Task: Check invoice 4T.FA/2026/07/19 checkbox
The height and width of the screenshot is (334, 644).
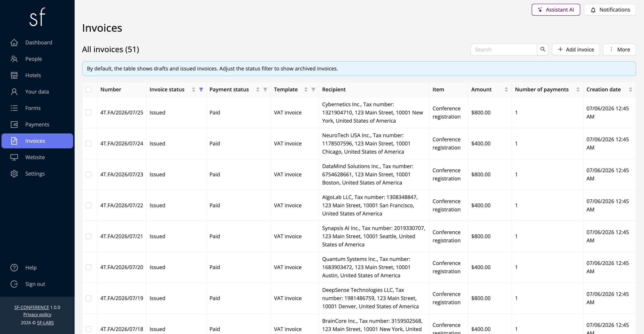Action: click(89, 298)
